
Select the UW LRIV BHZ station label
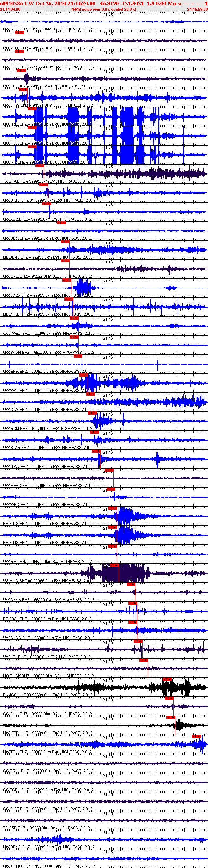coord(48,277)
